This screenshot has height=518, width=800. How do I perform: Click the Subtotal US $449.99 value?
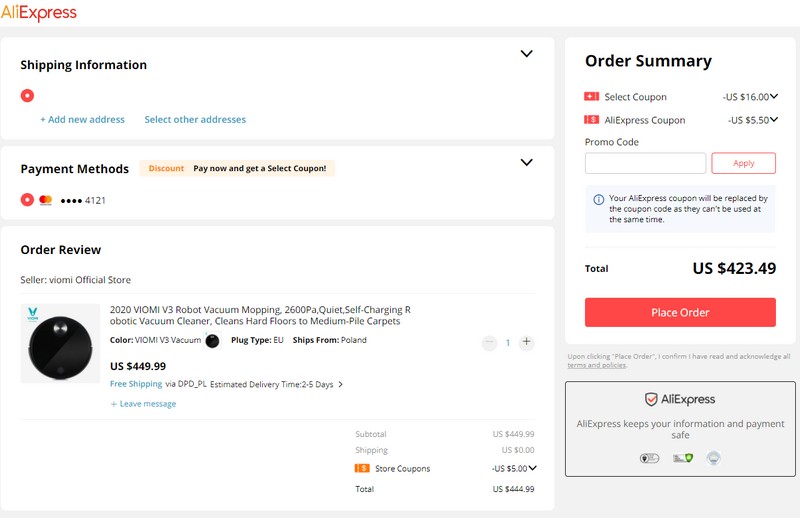(513, 434)
